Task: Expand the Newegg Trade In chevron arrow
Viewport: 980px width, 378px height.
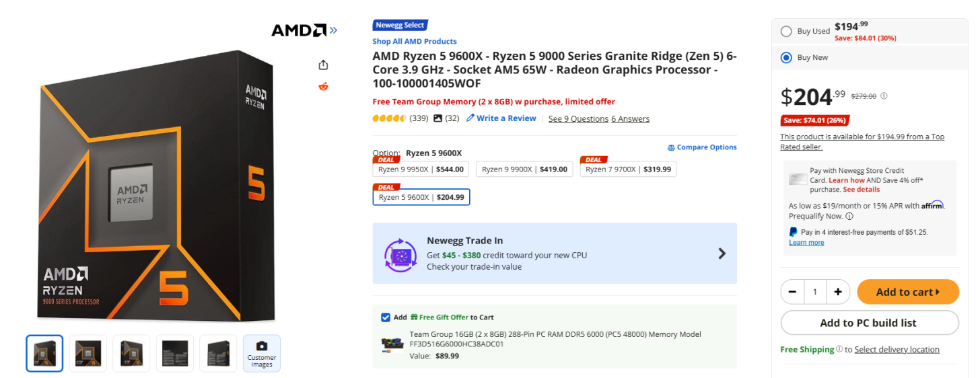Action: tap(722, 254)
